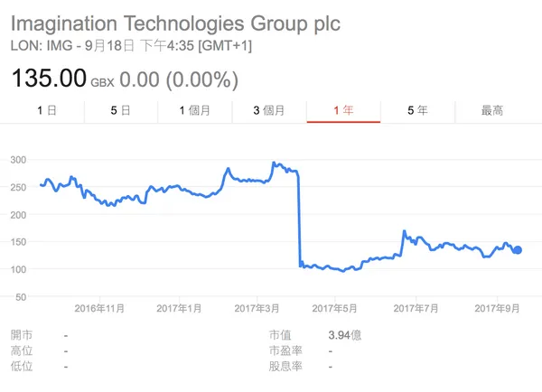The width and height of the screenshot is (542, 392).
Task: Click the blue end-point dot on the chart
Action: coord(518,250)
